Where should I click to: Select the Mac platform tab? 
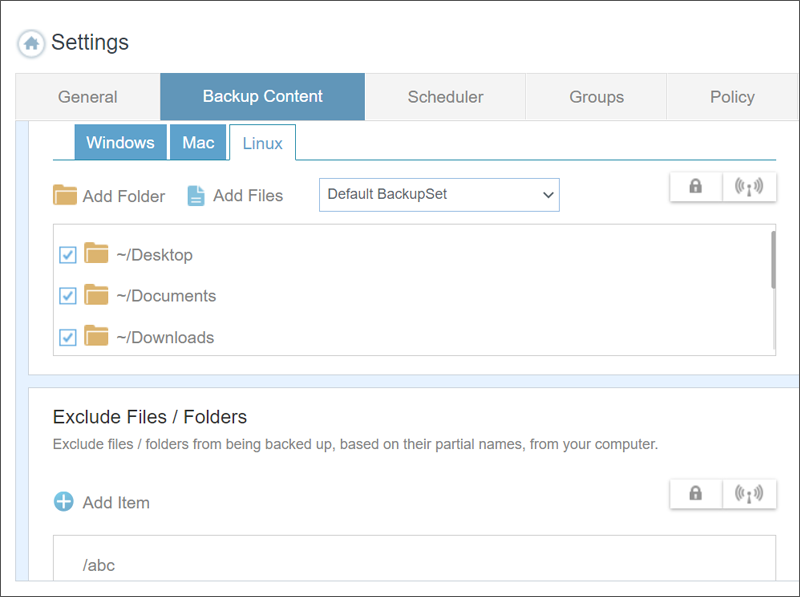click(198, 142)
